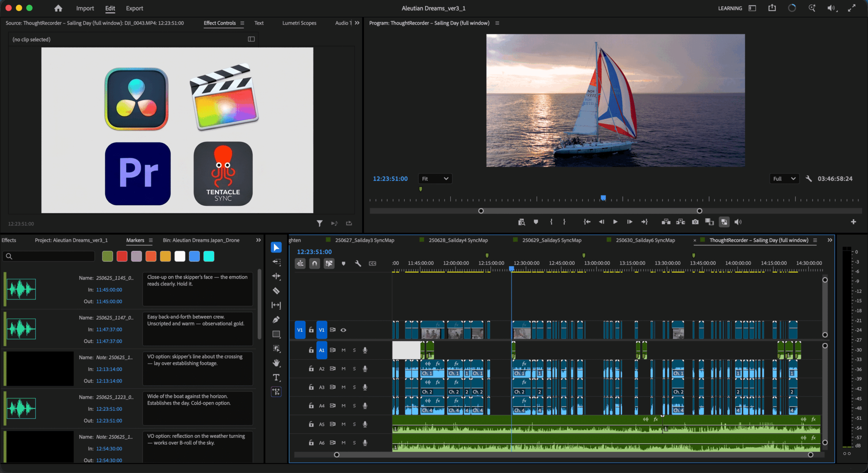Select the Slip tool
Screen dimensions: 868x473
[x=276, y=305]
